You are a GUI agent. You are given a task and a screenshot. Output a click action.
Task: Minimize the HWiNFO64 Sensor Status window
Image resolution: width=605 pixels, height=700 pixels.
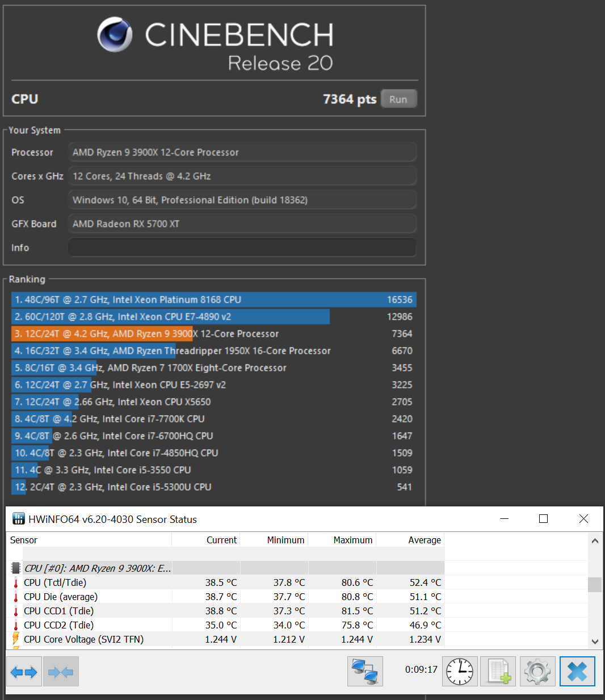pyautogui.click(x=504, y=519)
